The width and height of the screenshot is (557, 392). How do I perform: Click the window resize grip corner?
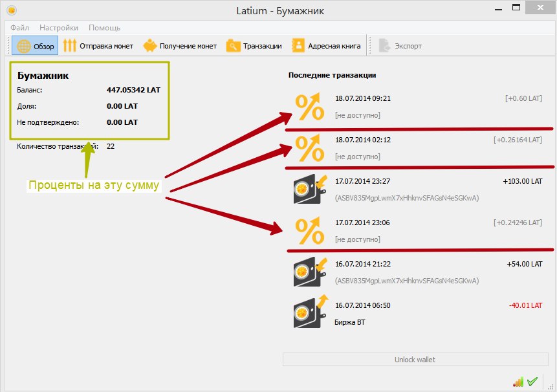(x=551, y=386)
